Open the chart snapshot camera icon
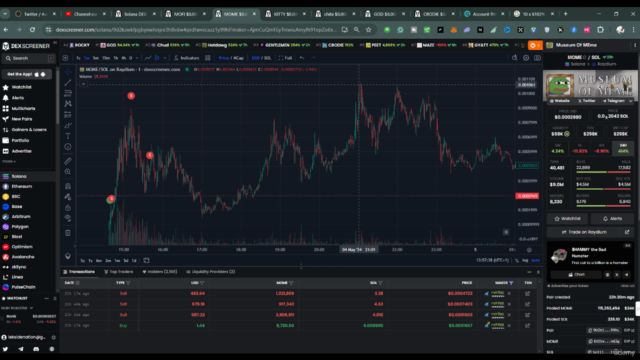This screenshot has height=360, width=640. tap(537, 58)
